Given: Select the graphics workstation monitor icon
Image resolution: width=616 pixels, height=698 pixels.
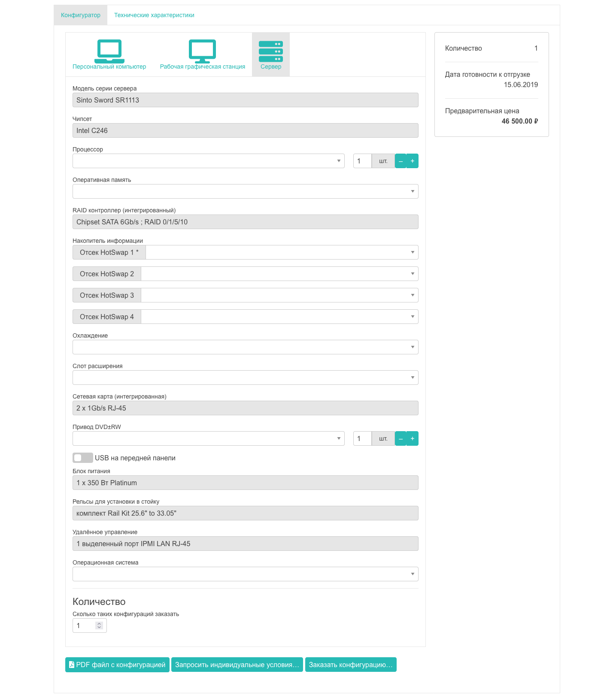Looking at the screenshot, I should click(x=202, y=51).
